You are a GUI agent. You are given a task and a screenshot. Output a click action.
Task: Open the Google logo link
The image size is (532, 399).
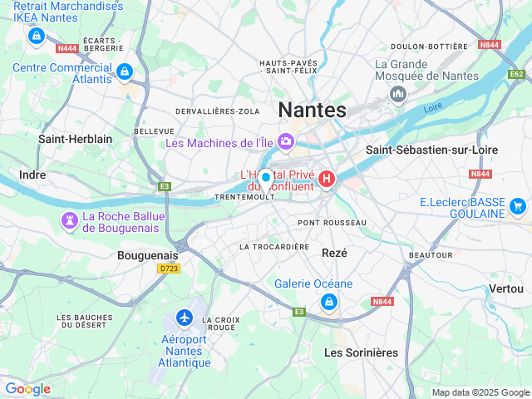pyautogui.click(x=28, y=389)
